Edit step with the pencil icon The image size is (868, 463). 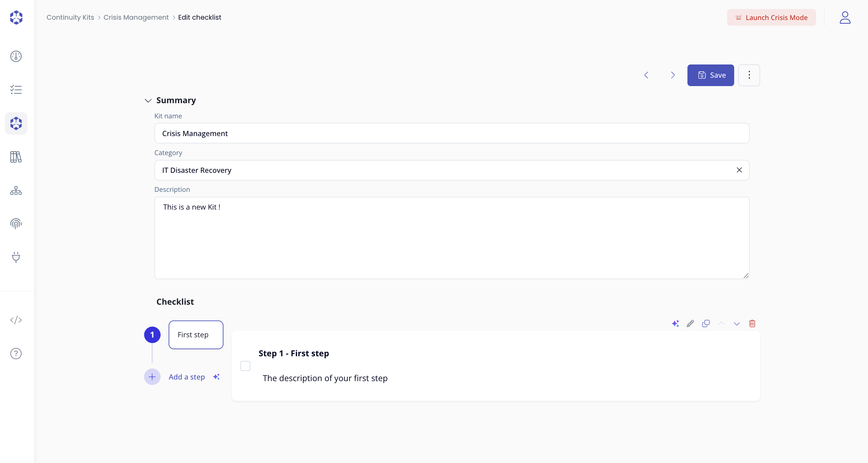pyautogui.click(x=690, y=323)
